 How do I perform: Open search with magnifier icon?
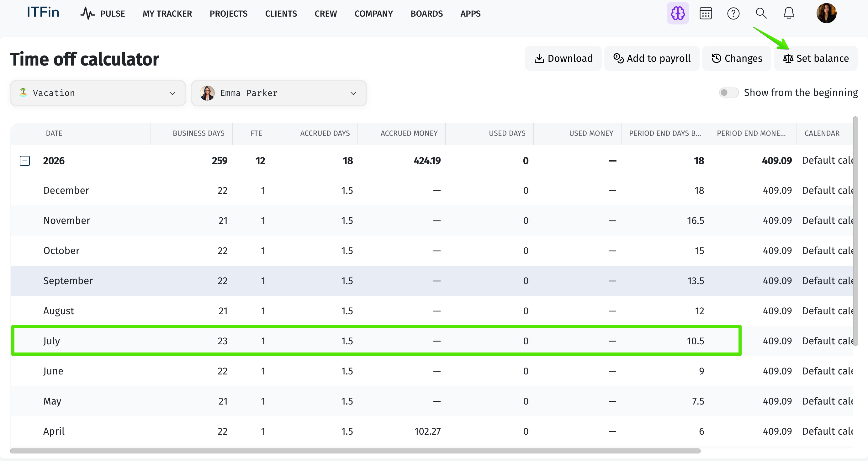click(761, 13)
